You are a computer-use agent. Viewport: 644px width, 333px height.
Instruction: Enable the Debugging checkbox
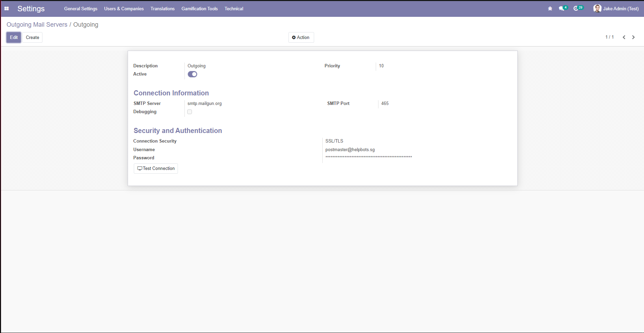coord(190,111)
